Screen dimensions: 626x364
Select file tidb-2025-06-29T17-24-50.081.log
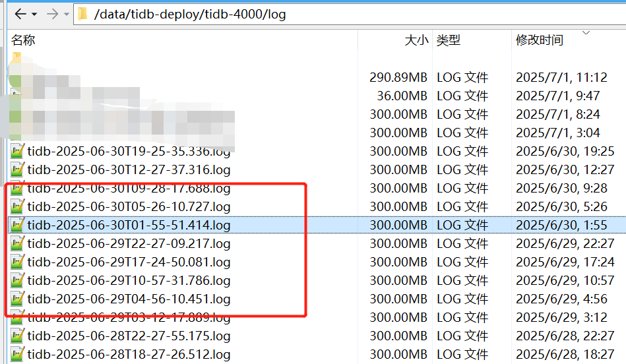(x=129, y=262)
